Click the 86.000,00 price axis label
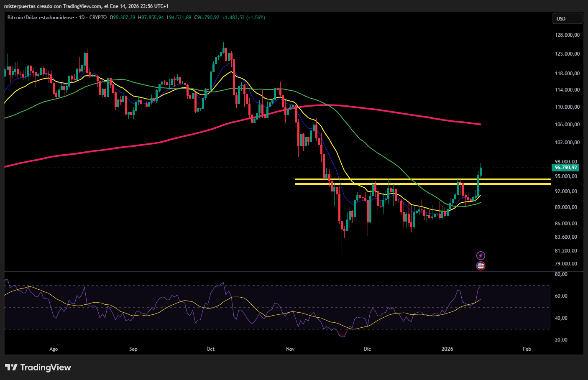 pyautogui.click(x=566, y=224)
